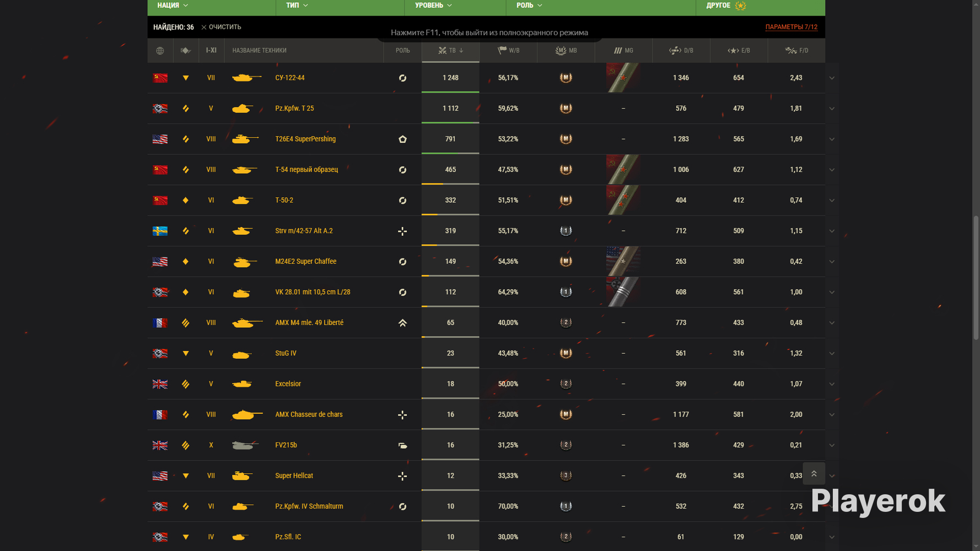Click the mastery badge on Pz.Kpfw. T 25 row
This screenshot has width=980, height=551.
pos(566,109)
